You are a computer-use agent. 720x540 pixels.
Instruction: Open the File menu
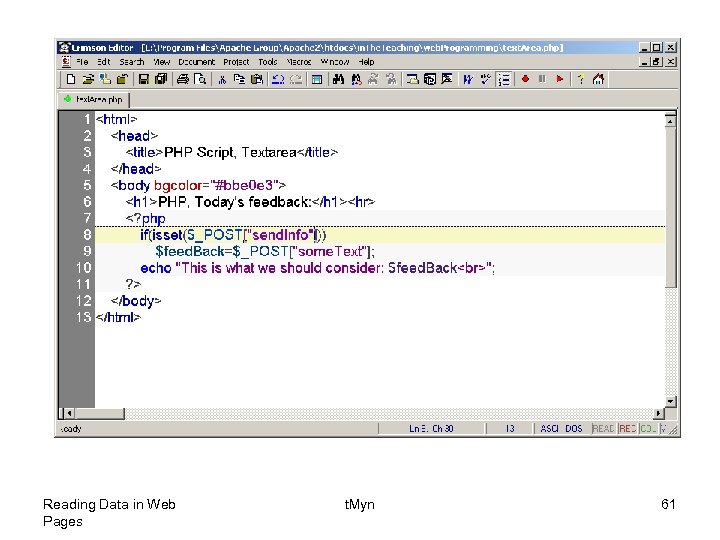[82, 62]
